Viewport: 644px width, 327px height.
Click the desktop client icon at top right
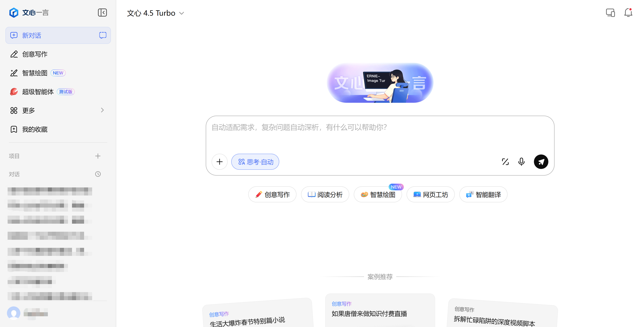point(610,13)
